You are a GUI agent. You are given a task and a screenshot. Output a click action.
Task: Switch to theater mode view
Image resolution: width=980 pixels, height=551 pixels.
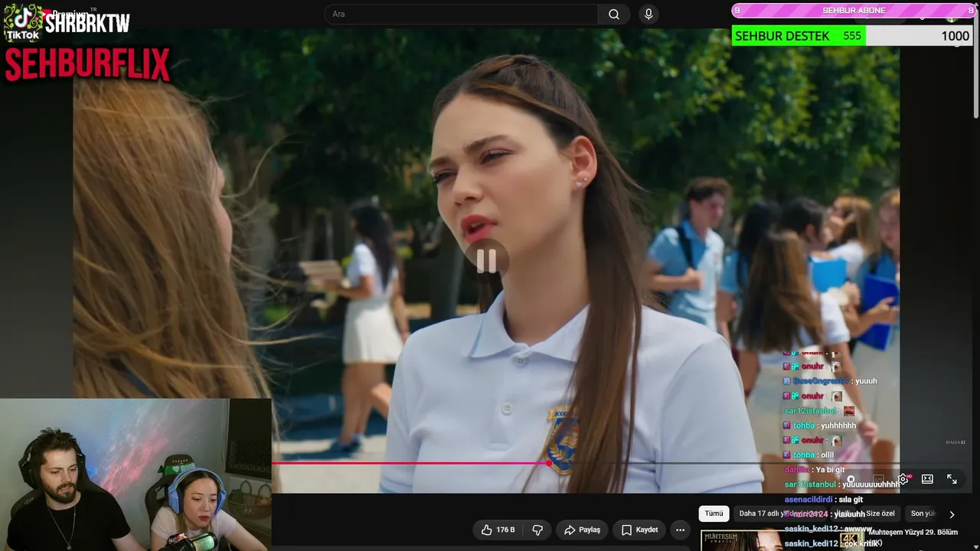click(927, 479)
